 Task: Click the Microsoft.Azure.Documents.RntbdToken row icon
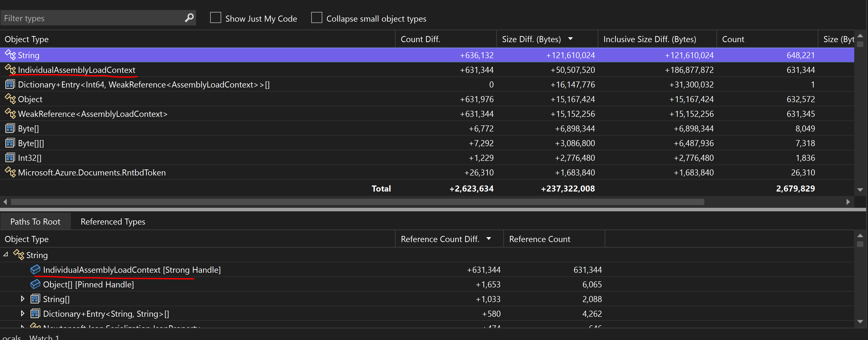pos(10,172)
